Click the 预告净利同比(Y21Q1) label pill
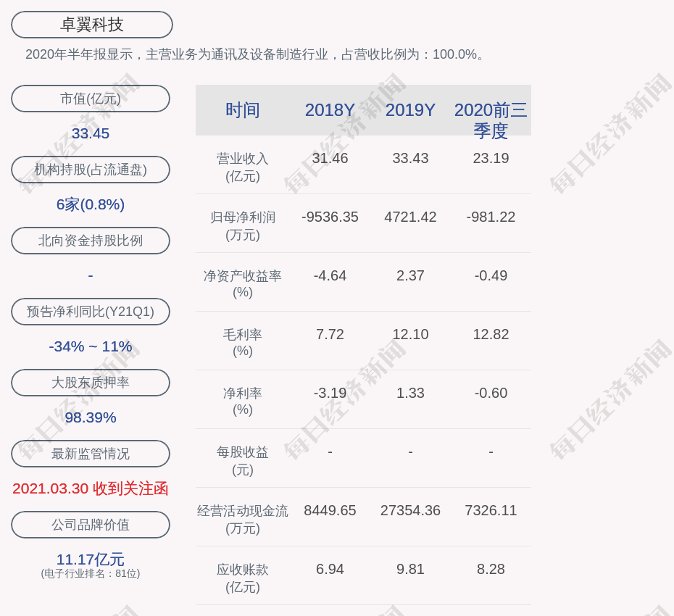The image size is (674, 616). pos(91,311)
